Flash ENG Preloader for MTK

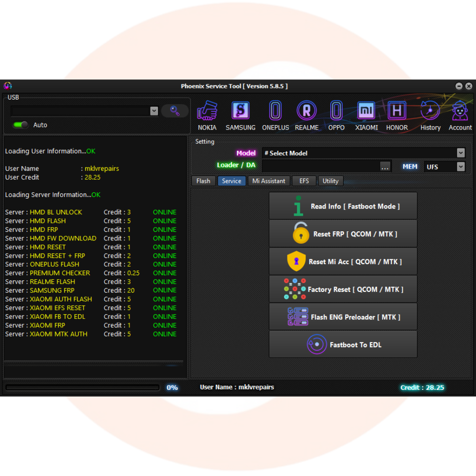point(343,317)
